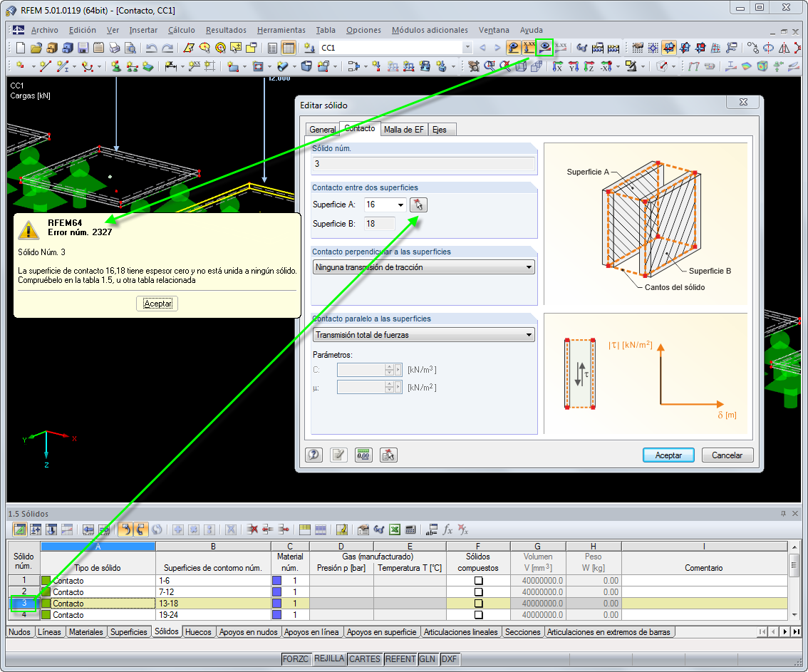Expand the Transmisión total de fuerzas combo box
Viewport: 808px width, 672px height.
point(529,335)
